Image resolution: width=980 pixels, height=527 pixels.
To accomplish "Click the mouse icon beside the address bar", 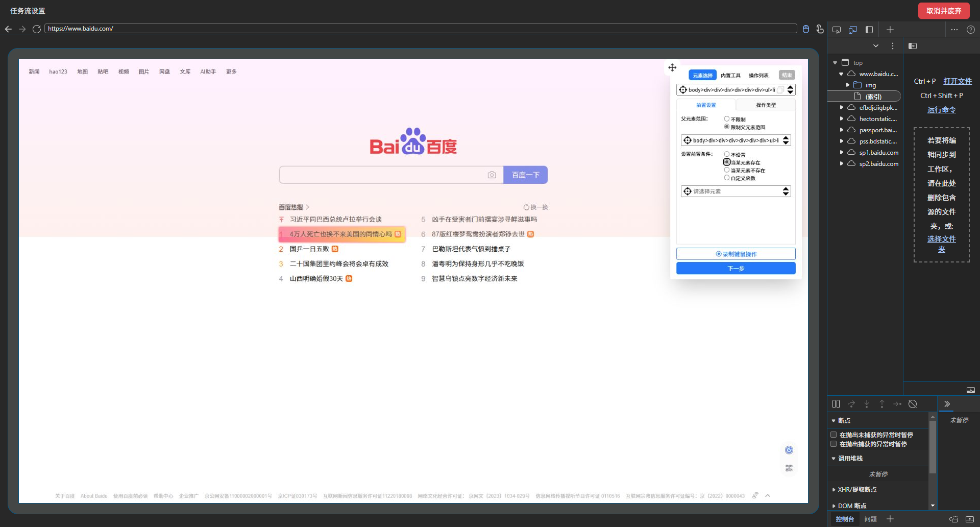I will 806,29.
